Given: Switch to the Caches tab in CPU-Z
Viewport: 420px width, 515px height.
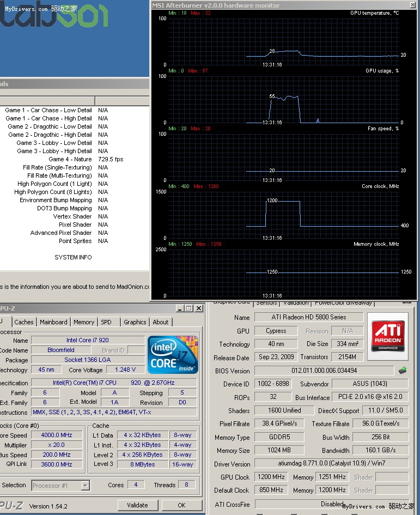Looking at the screenshot, I should coord(23,322).
